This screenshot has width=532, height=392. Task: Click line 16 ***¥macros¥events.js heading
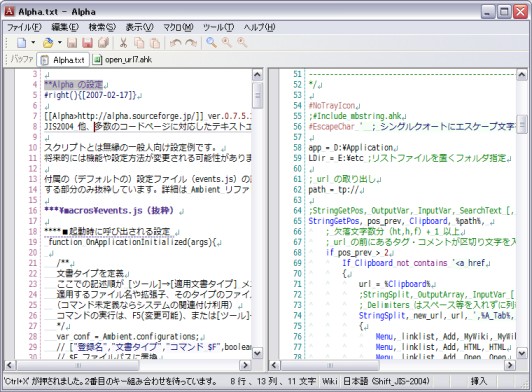click(x=109, y=211)
